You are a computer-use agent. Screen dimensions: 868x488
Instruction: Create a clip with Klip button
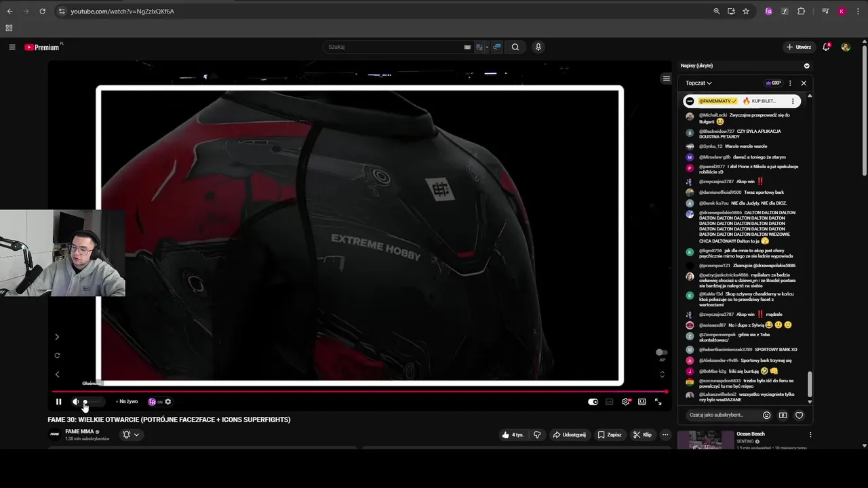click(x=642, y=434)
